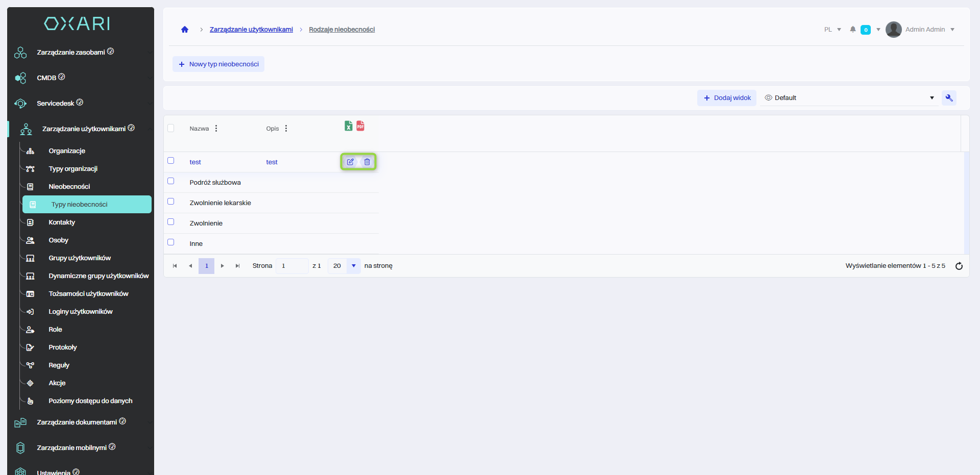
Task: Toggle the select-all checkbox in the header
Action: click(x=171, y=128)
